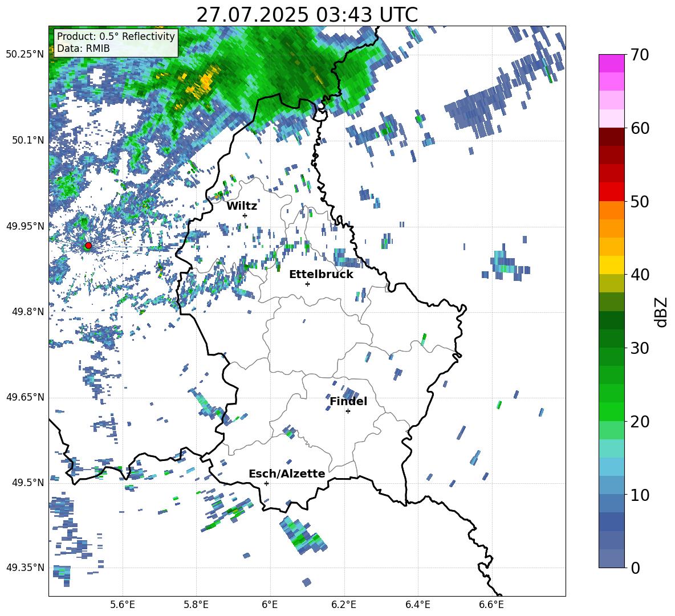Click the Esch/Alzette station cross marker

tap(266, 483)
